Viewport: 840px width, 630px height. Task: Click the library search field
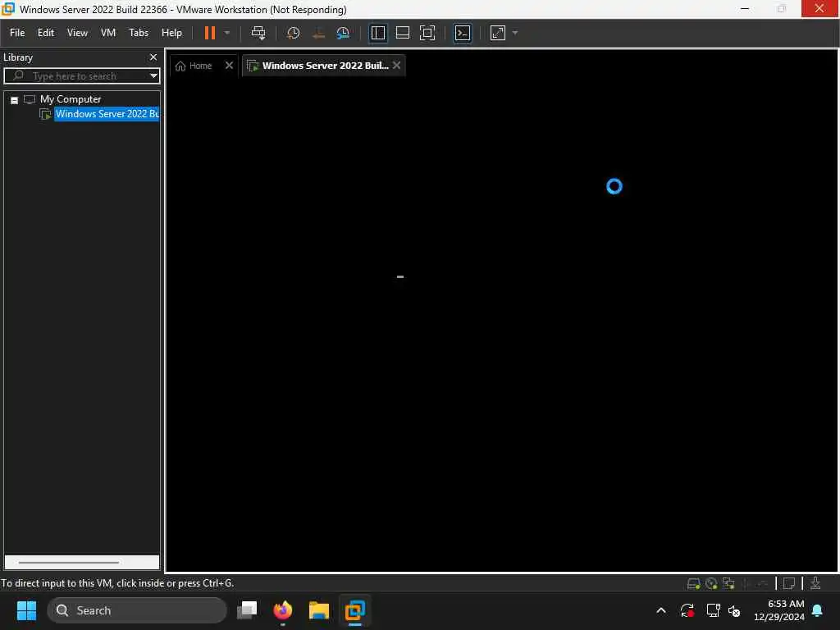tap(80, 75)
